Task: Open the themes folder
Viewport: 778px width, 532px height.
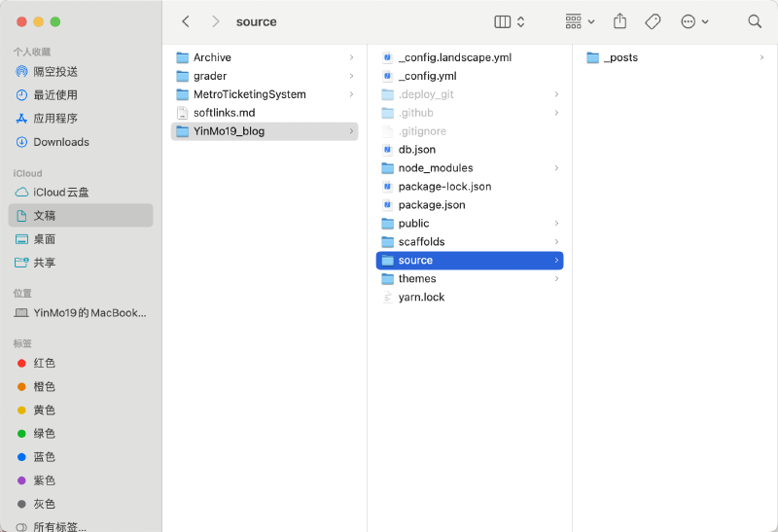Action: coord(417,279)
